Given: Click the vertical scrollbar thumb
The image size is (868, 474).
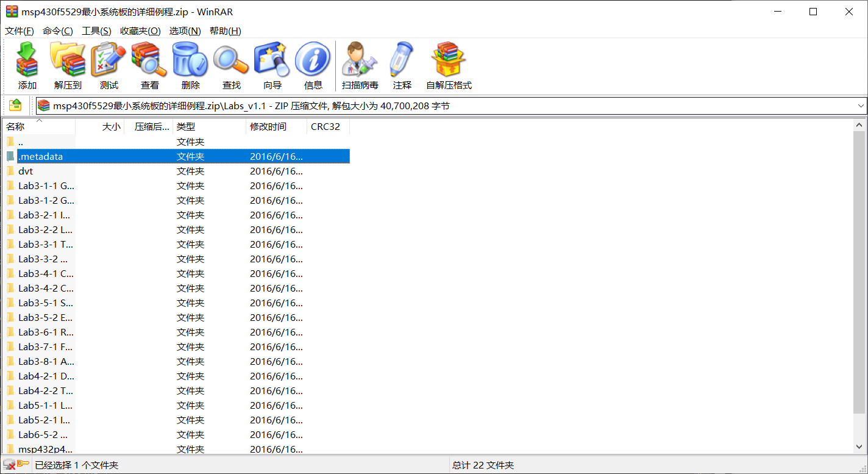Looking at the screenshot, I should tap(859, 272).
